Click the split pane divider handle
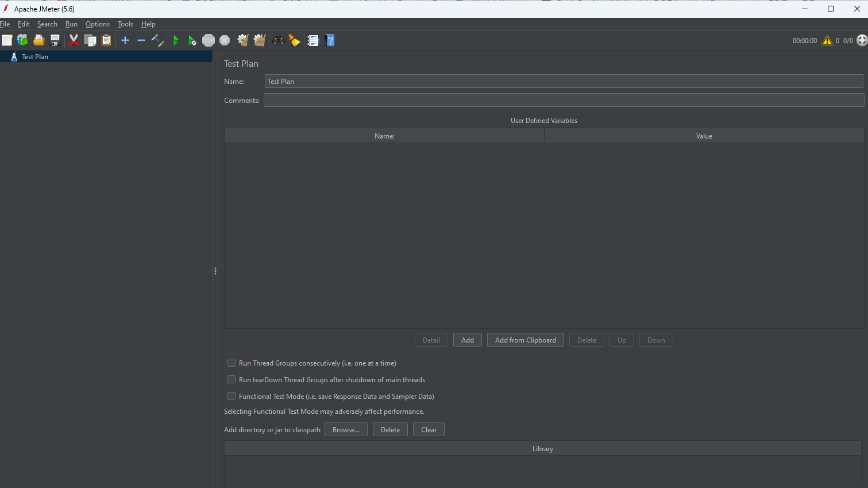Viewport: 868px width, 488px height. 215,271
